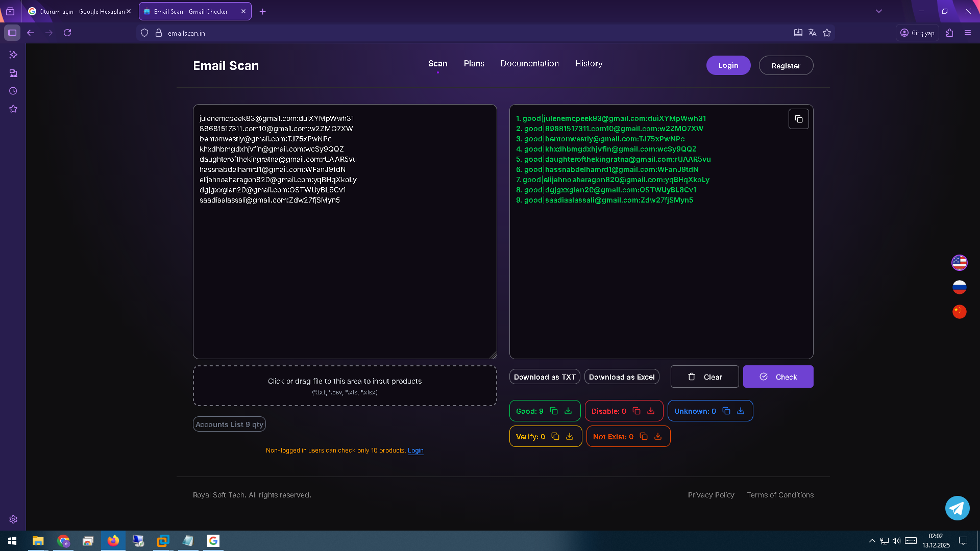The image size is (980, 551).
Task: Open the AI chatbot sidebar tool
Action: [x=13, y=55]
